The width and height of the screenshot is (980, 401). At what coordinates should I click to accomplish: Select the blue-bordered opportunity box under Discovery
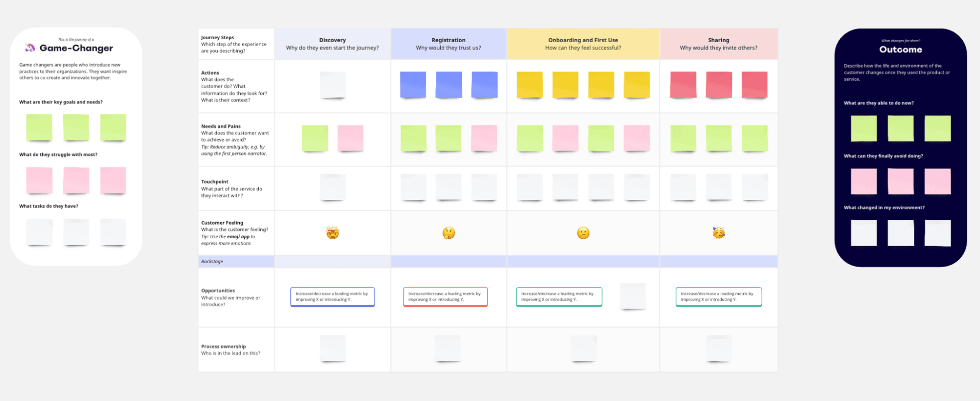click(x=332, y=297)
